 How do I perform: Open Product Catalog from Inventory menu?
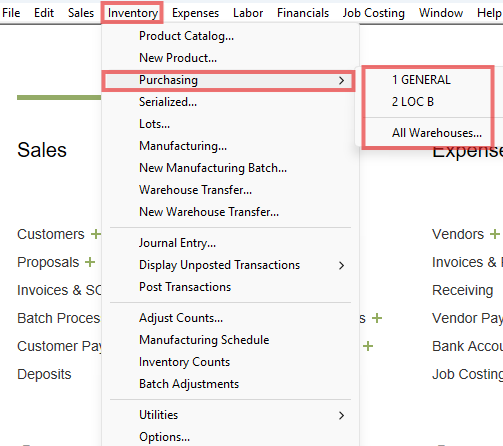coord(186,36)
